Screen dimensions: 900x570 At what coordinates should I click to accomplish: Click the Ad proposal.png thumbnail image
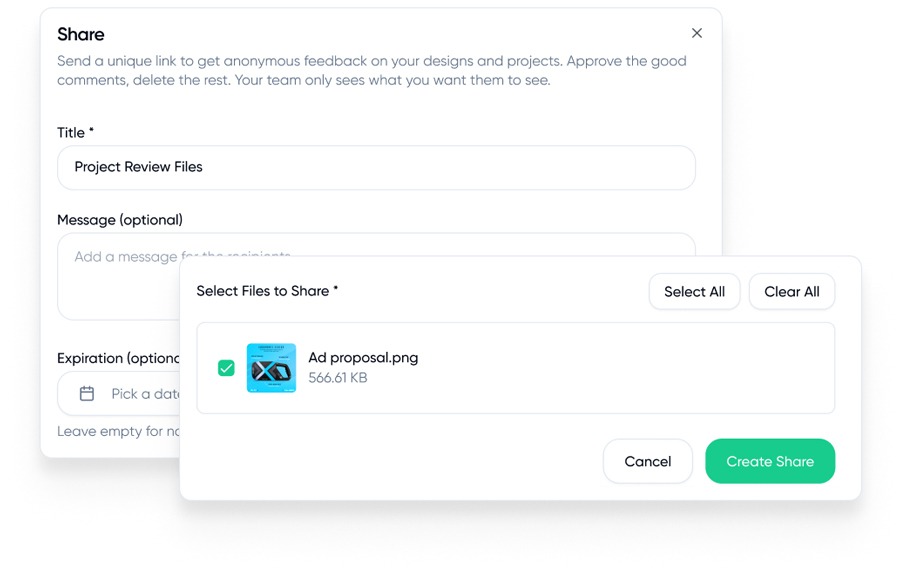click(271, 368)
